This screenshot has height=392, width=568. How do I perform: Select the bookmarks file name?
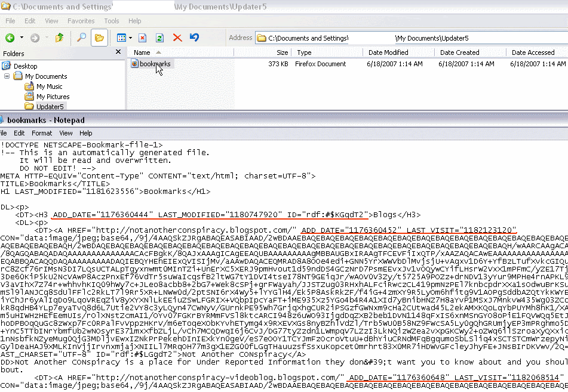point(155,64)
